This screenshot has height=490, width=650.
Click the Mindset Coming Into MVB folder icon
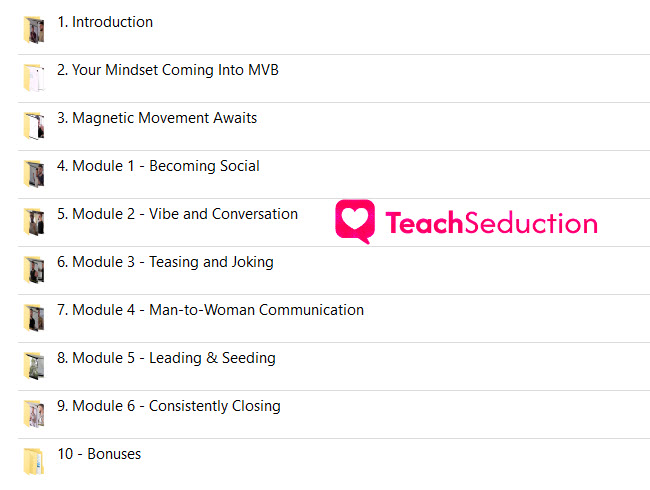click(34, 78)
